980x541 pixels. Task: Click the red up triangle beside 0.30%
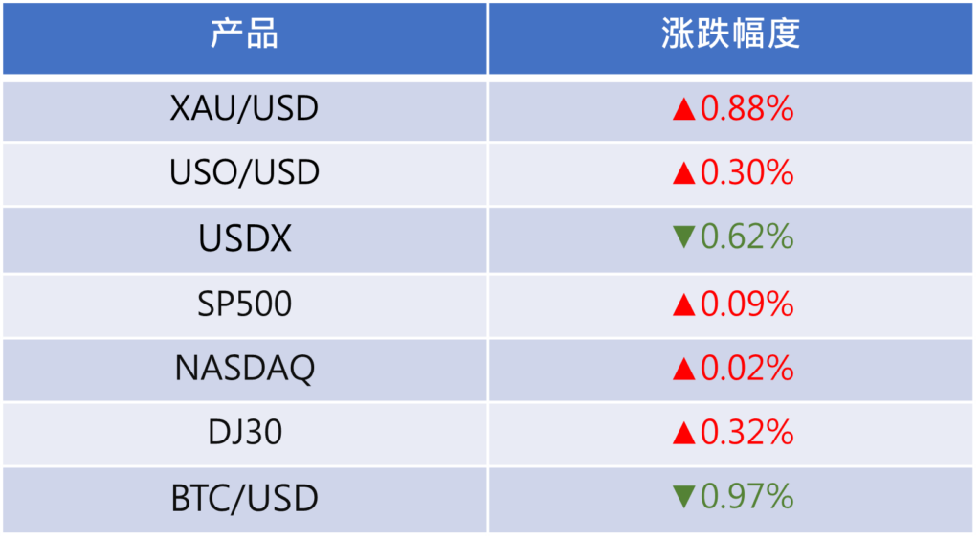tap(683, 173)
